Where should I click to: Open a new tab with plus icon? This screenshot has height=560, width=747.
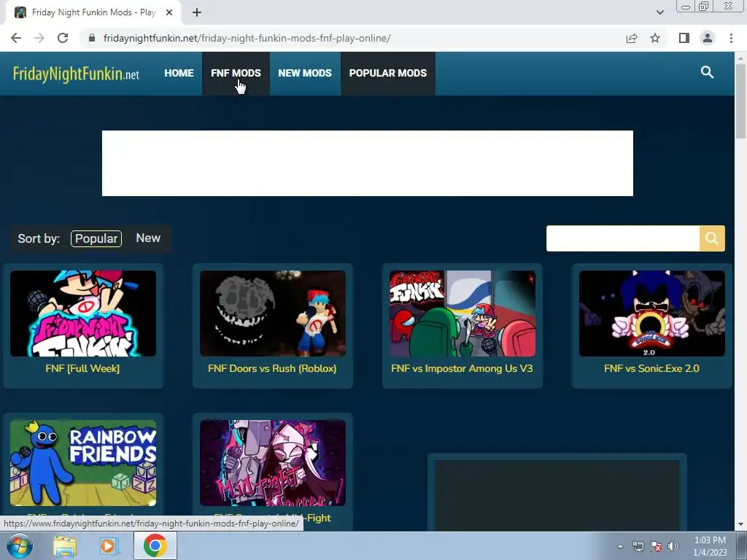click(x=197, y=13)
